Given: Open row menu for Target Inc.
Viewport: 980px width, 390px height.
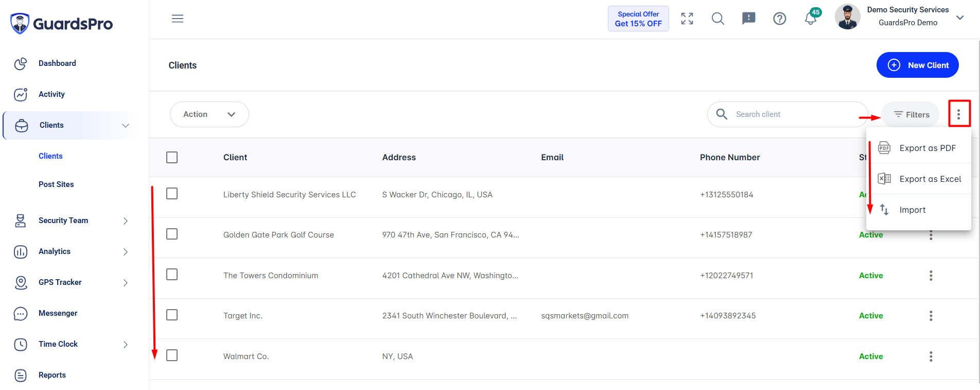Looking at the screenshot, I should tap(931, 316).
